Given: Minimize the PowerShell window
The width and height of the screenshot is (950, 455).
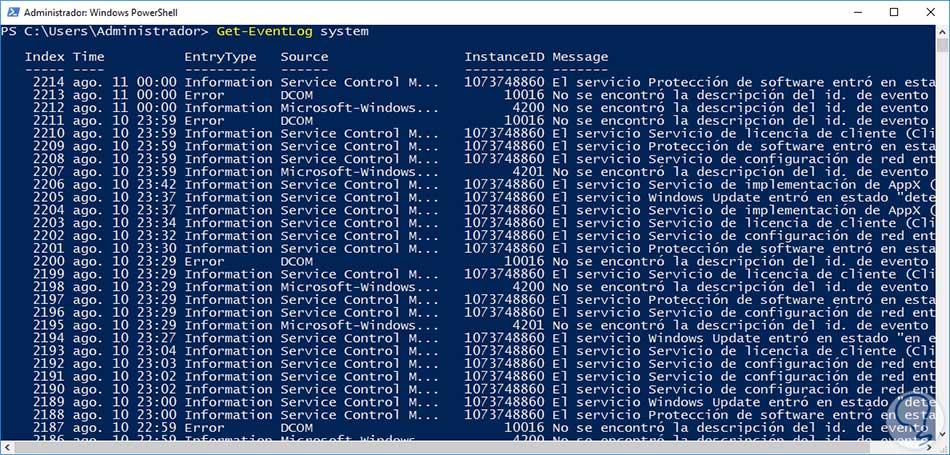Looking at the screenshot, I should (x=847, y=11).
